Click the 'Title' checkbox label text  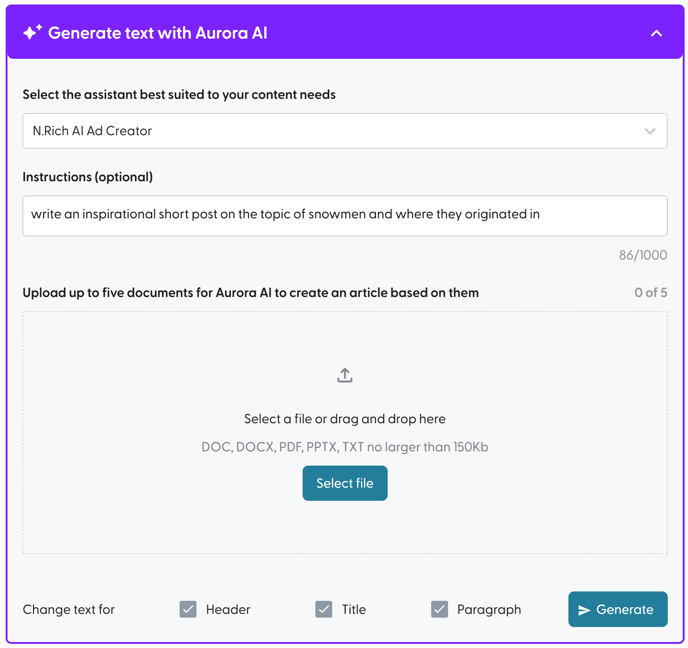(354, 609)
